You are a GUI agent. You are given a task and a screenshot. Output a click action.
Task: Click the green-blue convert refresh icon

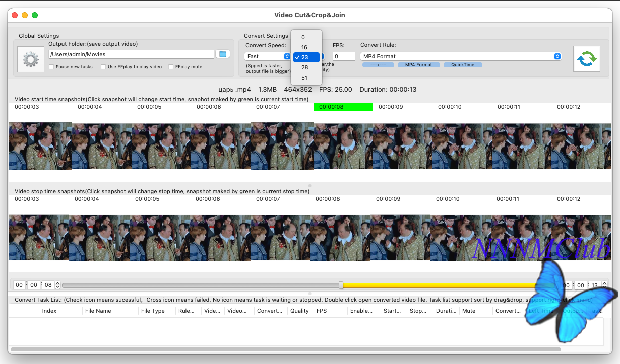tap(587, 59)
